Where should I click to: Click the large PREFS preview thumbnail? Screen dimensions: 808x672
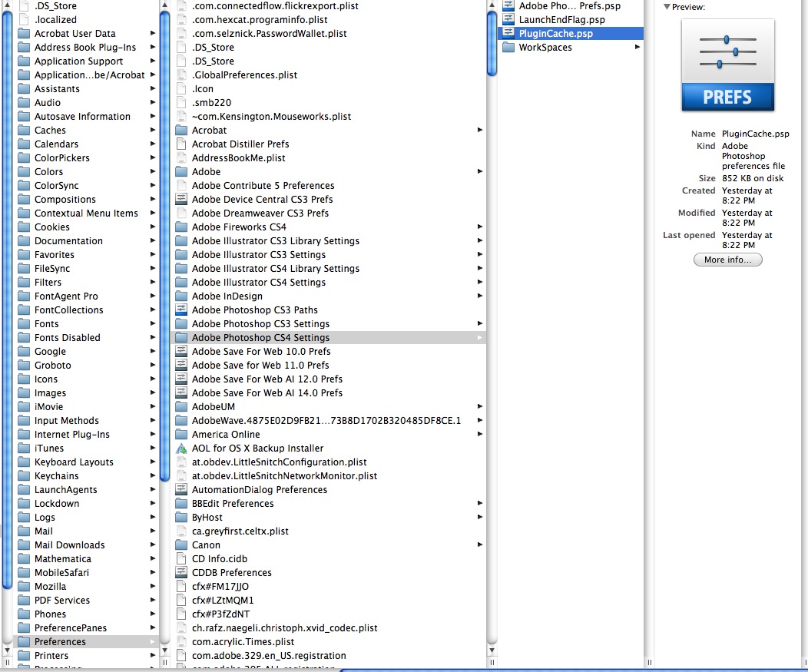click(x=727, y=65)
